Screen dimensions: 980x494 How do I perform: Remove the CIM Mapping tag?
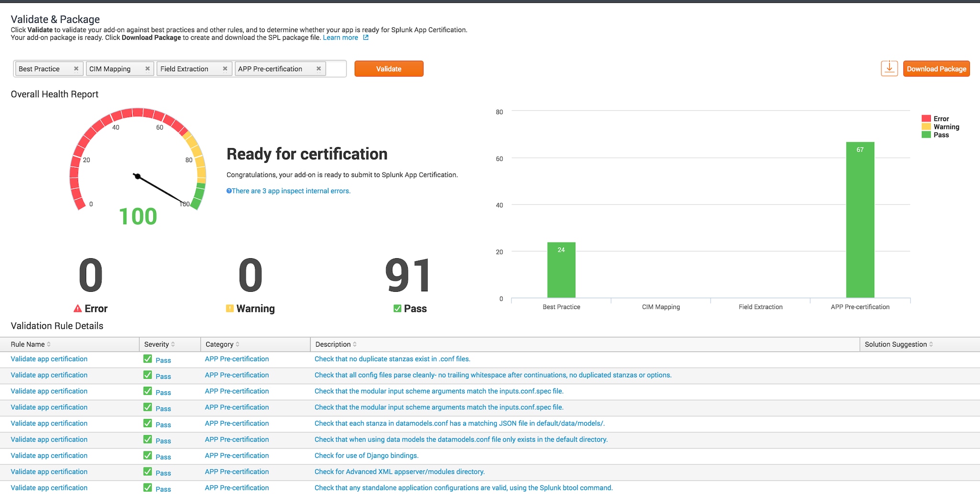coord(147,69)
